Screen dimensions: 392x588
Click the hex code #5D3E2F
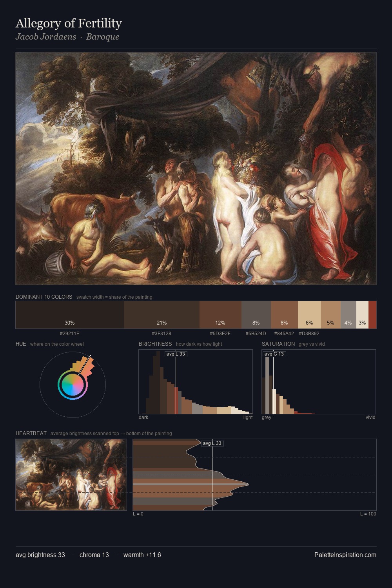coord(220,334)
